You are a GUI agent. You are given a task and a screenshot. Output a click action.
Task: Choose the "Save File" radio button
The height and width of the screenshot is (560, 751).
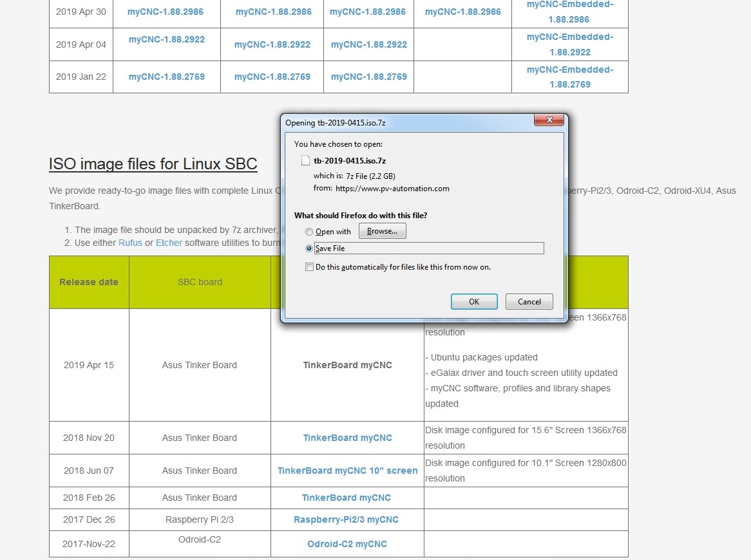tap(310, 248)
